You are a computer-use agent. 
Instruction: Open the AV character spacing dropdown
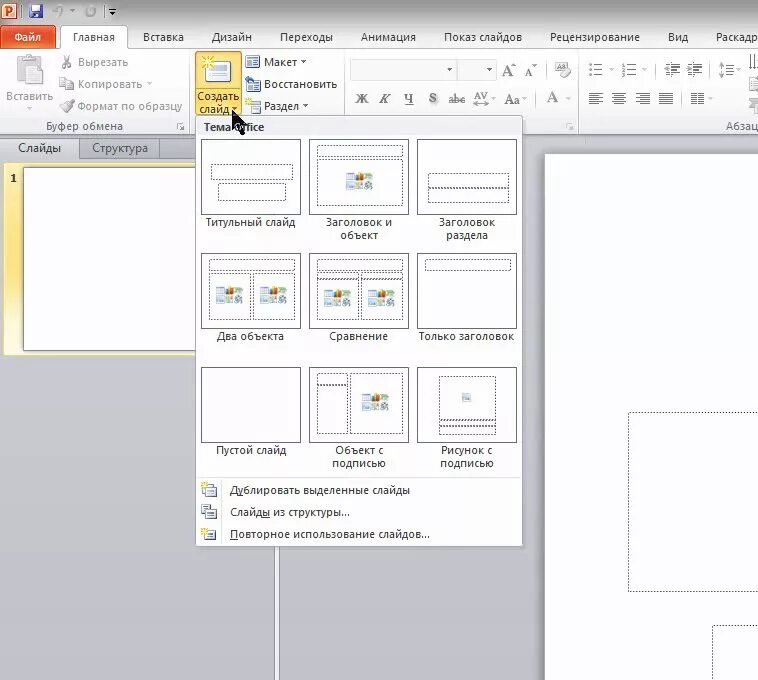pos(484,99)
